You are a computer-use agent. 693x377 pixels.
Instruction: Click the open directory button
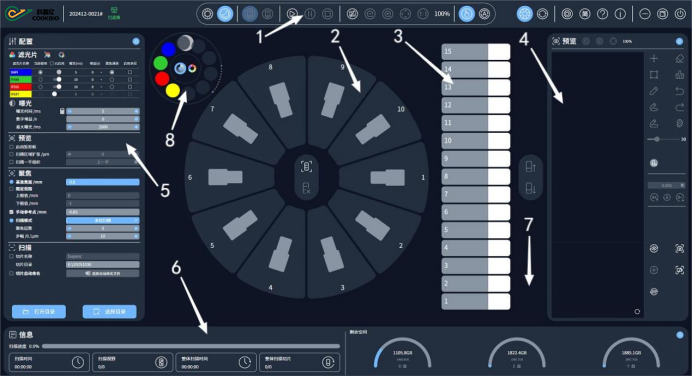(x=39, y=312)
